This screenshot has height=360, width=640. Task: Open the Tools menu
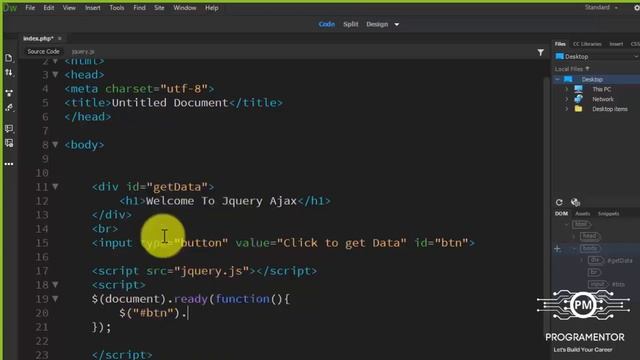117,8
